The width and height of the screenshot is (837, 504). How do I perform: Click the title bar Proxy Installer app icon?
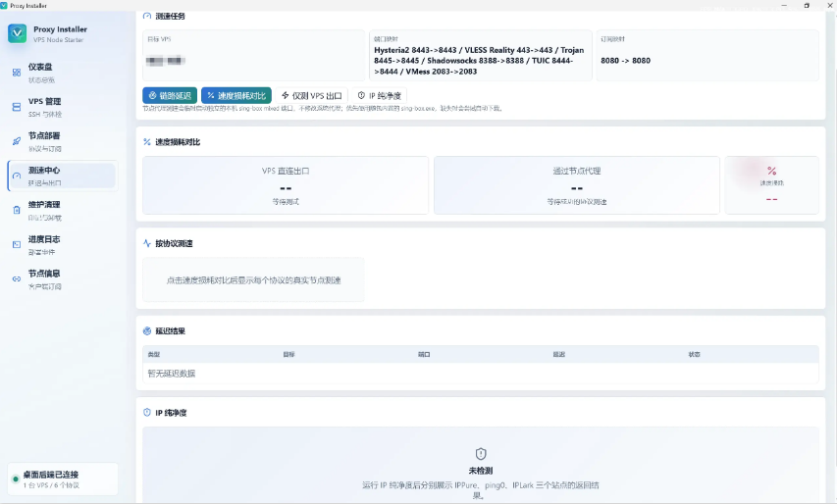pos(4,5)
